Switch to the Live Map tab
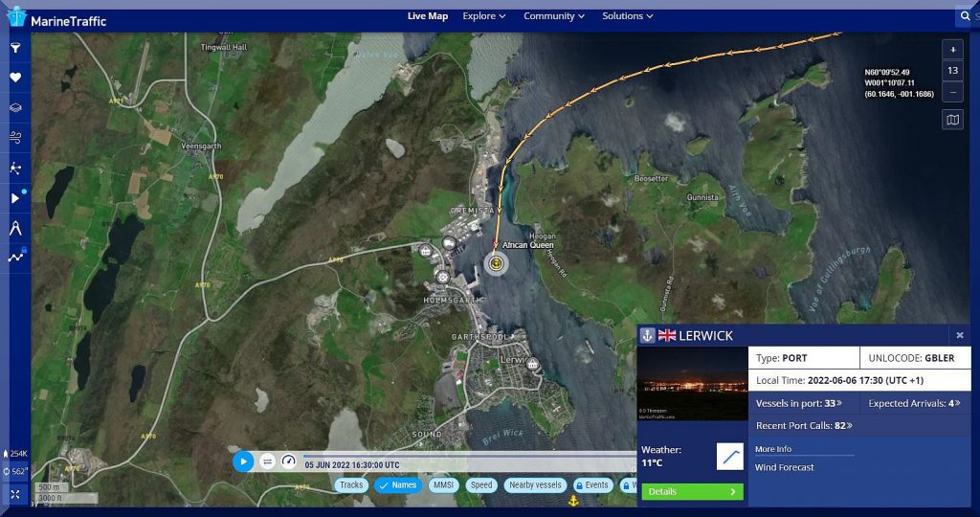 pos(427,16)
